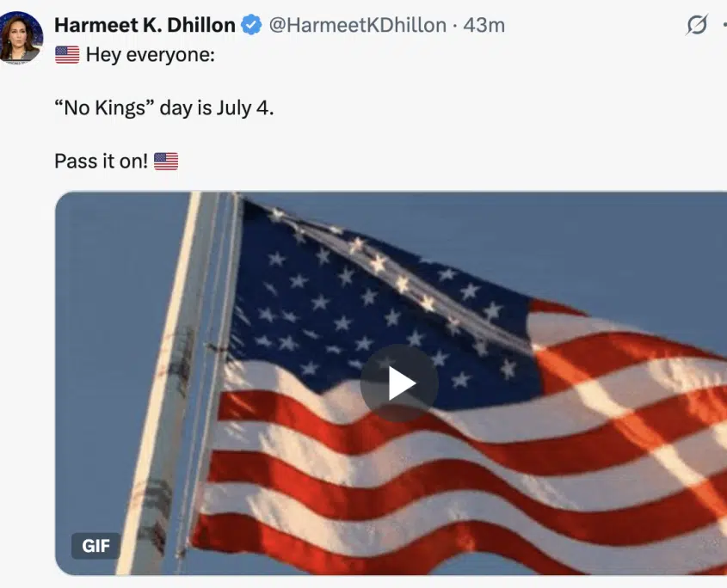Screen dimensions: 727x588
Task: Click the "No Kings" day is July 4 text
Action: click(x=163, y=108)
